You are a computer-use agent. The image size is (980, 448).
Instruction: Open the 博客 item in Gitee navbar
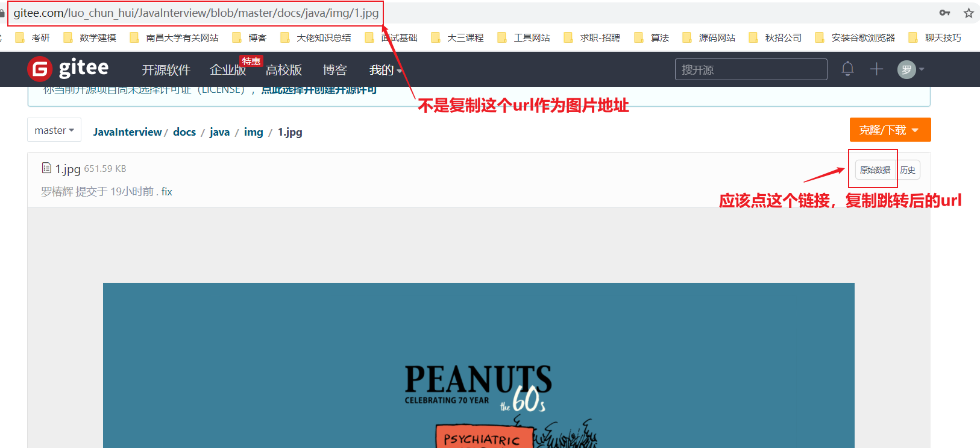point(335,70)
